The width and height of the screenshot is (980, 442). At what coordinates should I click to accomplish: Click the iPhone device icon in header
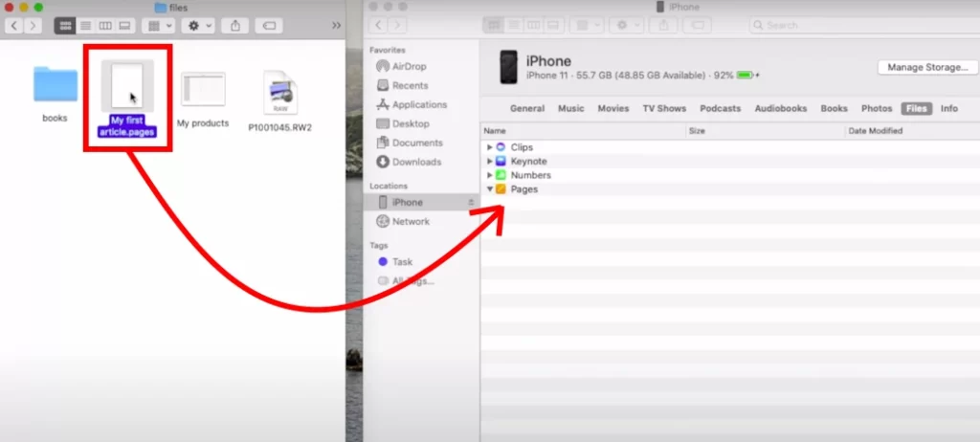(508, 67)
